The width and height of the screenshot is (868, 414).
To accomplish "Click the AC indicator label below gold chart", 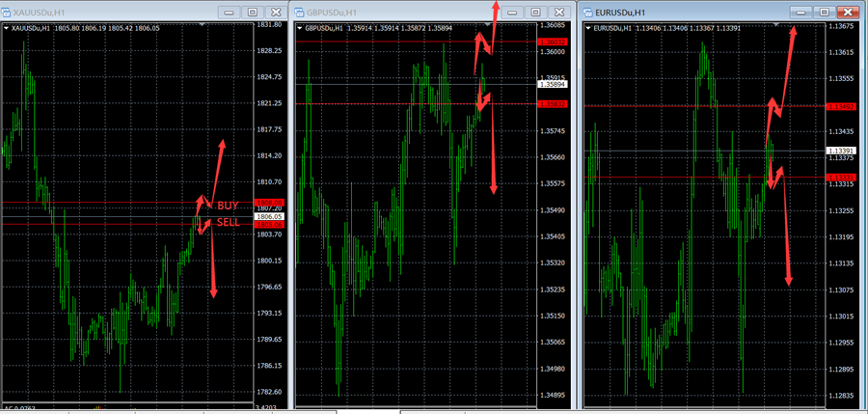I will click(x=21, y=407).
